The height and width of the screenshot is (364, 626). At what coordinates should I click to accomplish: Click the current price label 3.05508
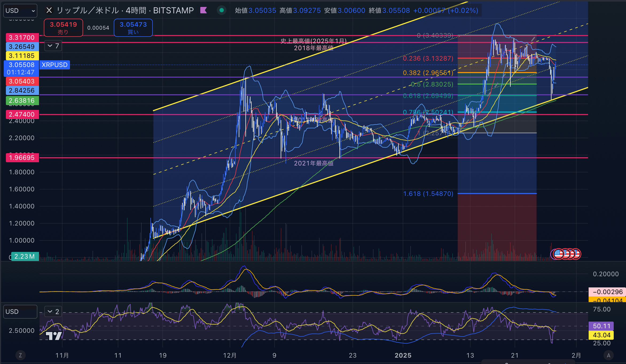click(x=22, y=65)
